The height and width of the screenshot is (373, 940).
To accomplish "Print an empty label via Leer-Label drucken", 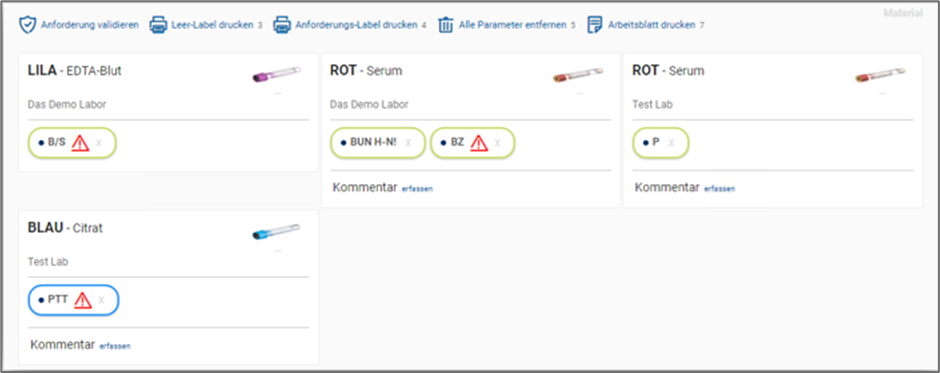I will [212, 25].
